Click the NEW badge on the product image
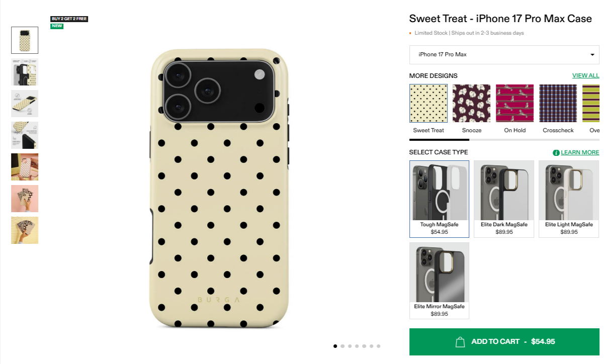 57,26
